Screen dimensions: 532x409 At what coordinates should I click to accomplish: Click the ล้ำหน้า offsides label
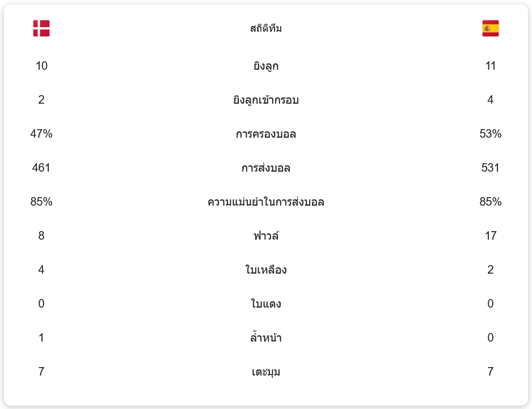(266, 338)
